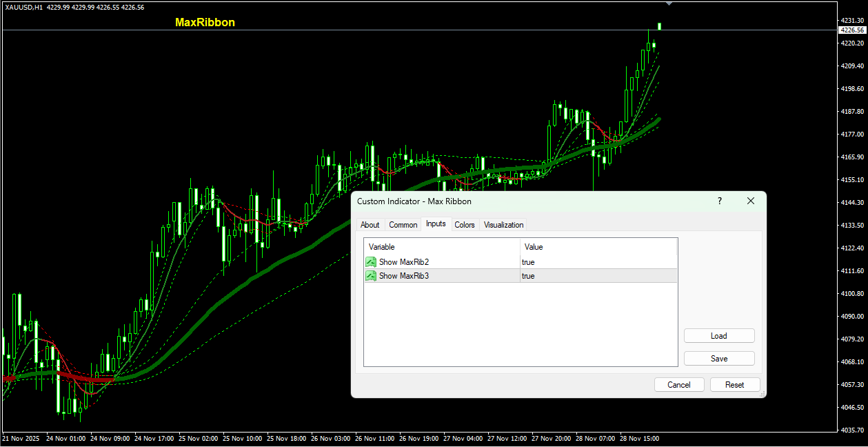Switch to the Common tab

(x=403, y=225)
